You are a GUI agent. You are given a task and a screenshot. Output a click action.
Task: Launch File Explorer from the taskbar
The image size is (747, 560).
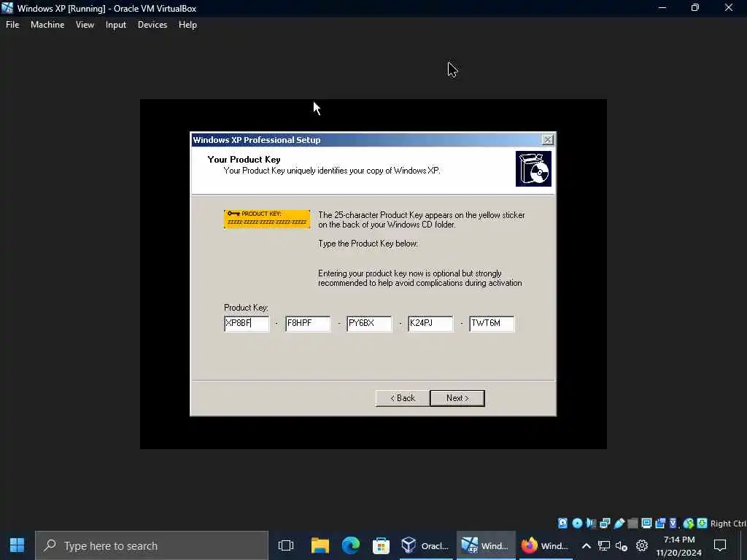click(x=320, y=545)
